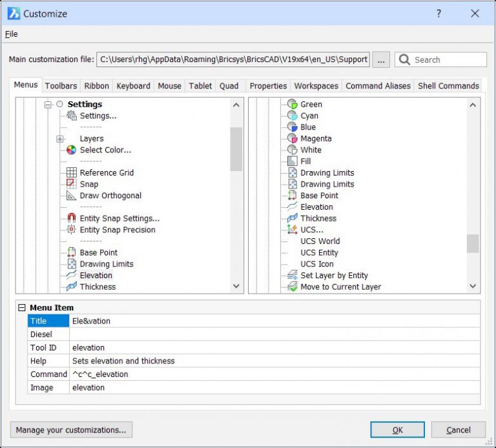Expand the Layers submenu node
The image size is (496, 448).
[59, 139]
